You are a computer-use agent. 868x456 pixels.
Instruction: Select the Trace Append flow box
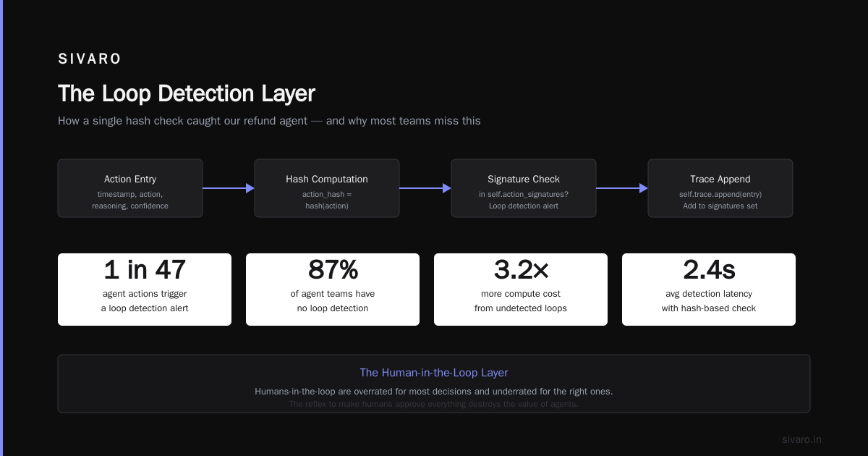720,188
